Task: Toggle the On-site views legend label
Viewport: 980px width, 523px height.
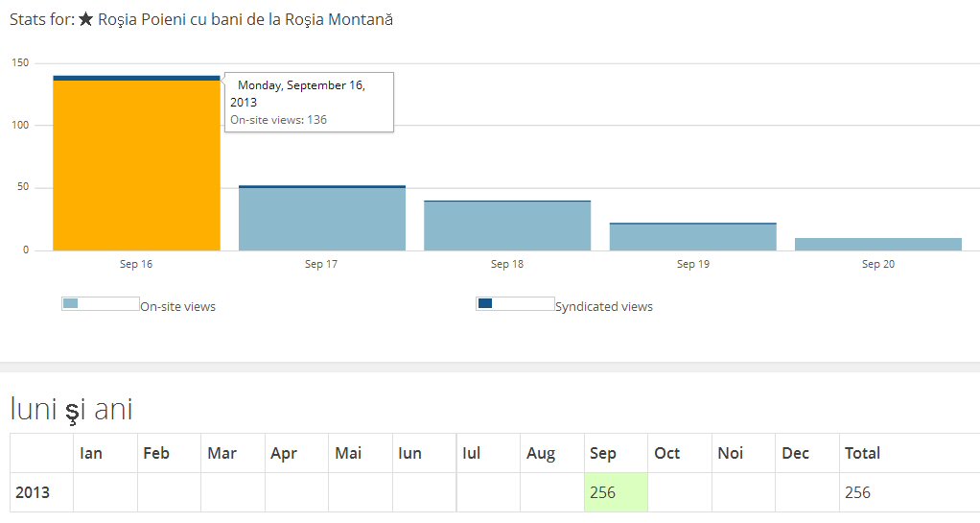Action: [178, 307]
